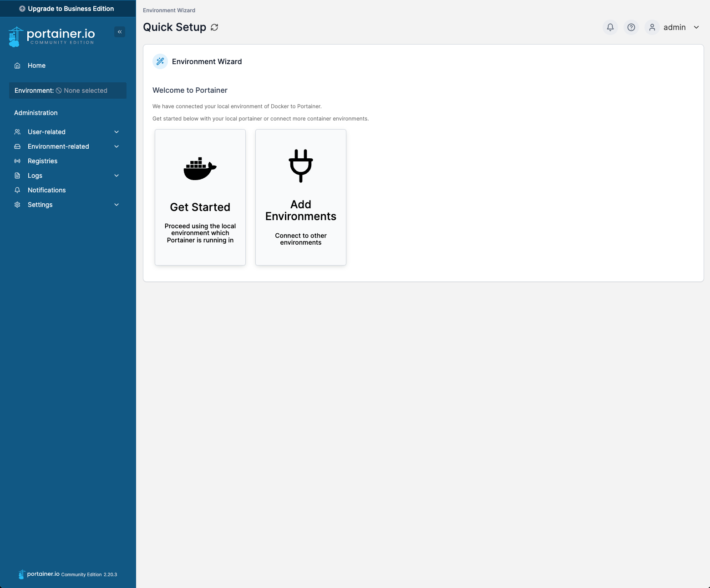710x588 pixels.
Task: Click the Environment Wizard breadcrumb link
Action: pyautogui.click(x=169, y=10)
